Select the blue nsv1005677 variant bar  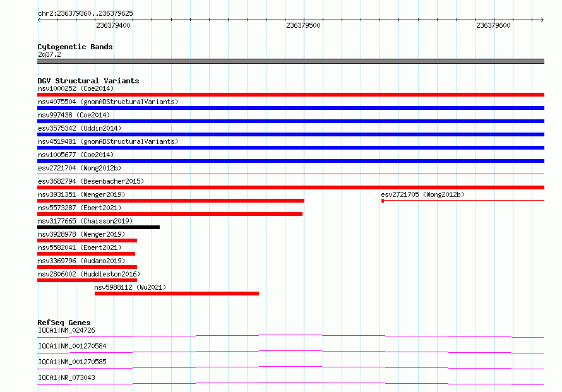[x=290, y=161]
